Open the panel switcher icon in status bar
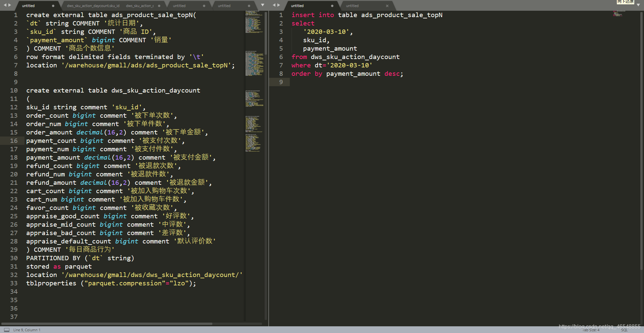 tap(7, 330)
